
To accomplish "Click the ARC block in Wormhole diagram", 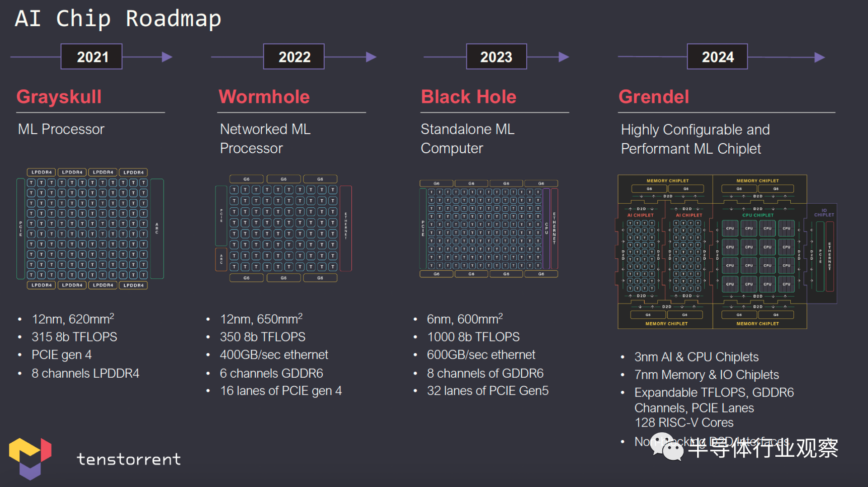I will point(221,259).
